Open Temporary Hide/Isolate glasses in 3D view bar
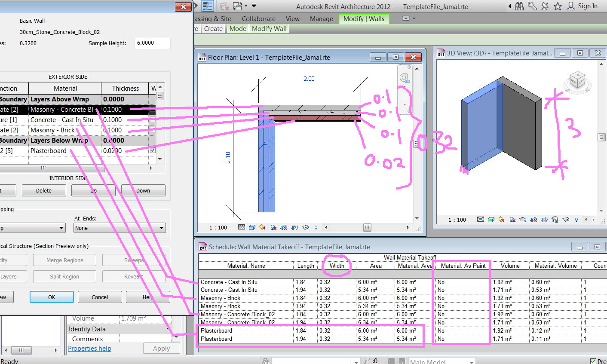 pyautogui.click(x=565, y=220)
